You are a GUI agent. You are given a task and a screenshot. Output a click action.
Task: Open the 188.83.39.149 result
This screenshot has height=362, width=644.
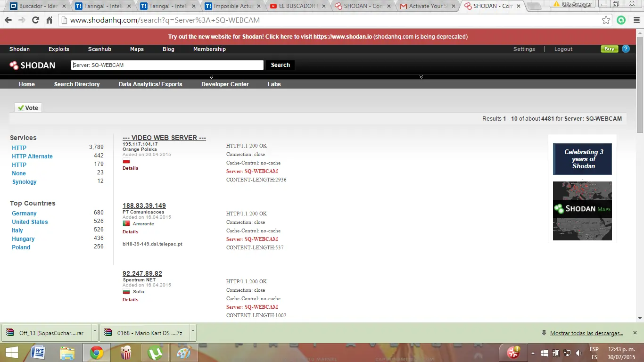144,206
